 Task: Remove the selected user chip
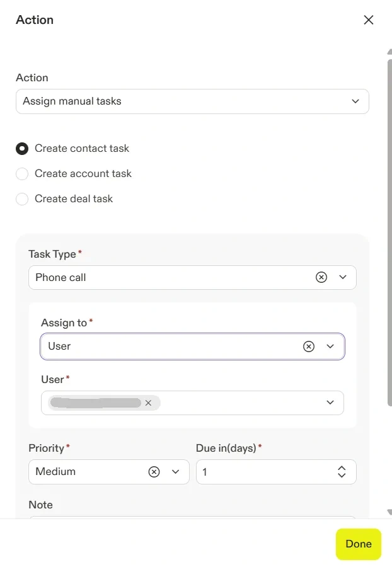pyautogui.click(x=148, y=403)
